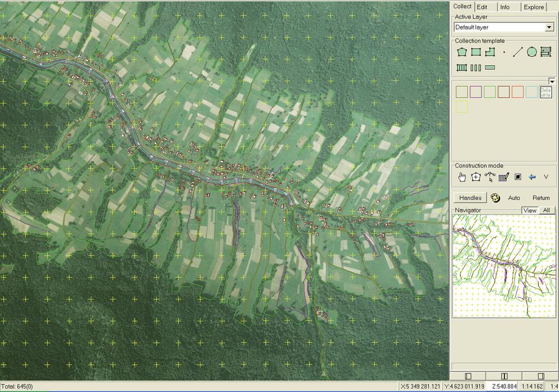Click the V construction mode button
Screen dimensions: 559x392
(x=546, y=177)
